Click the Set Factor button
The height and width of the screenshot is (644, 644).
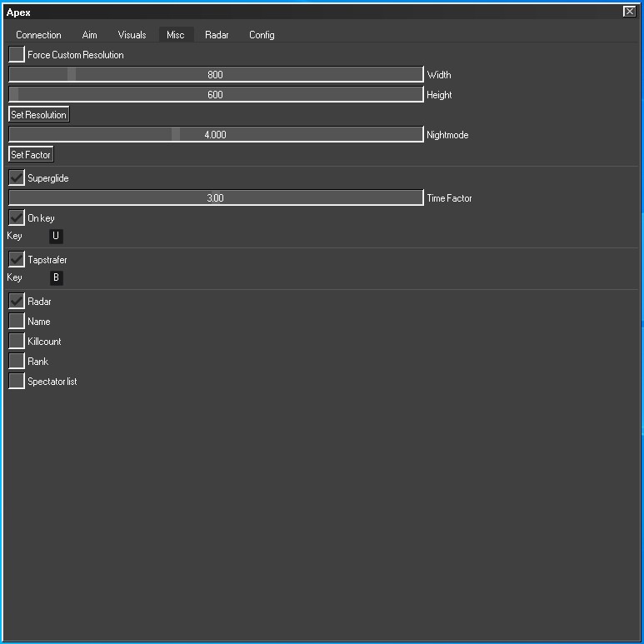pyautogui.click(x=31, y=154)
